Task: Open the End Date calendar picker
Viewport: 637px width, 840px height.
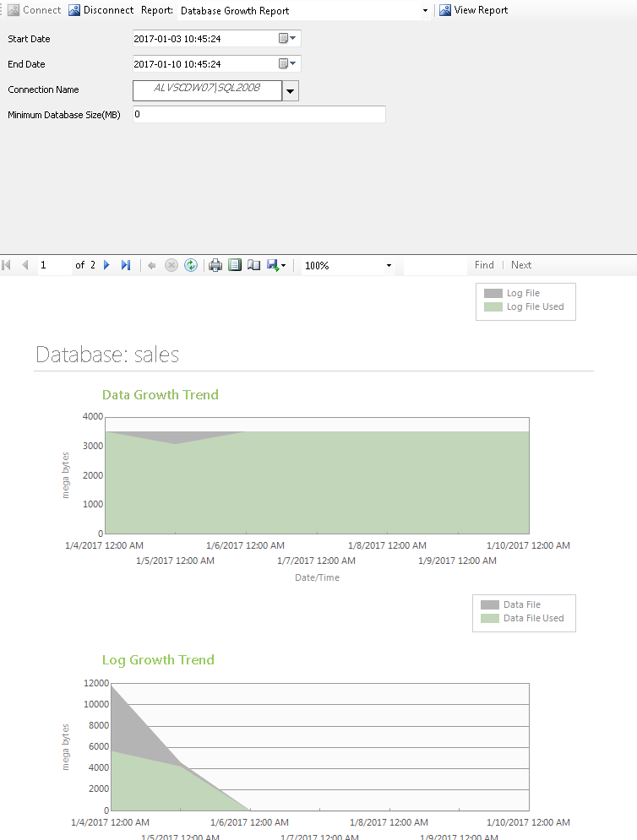Action: point(286,64)
